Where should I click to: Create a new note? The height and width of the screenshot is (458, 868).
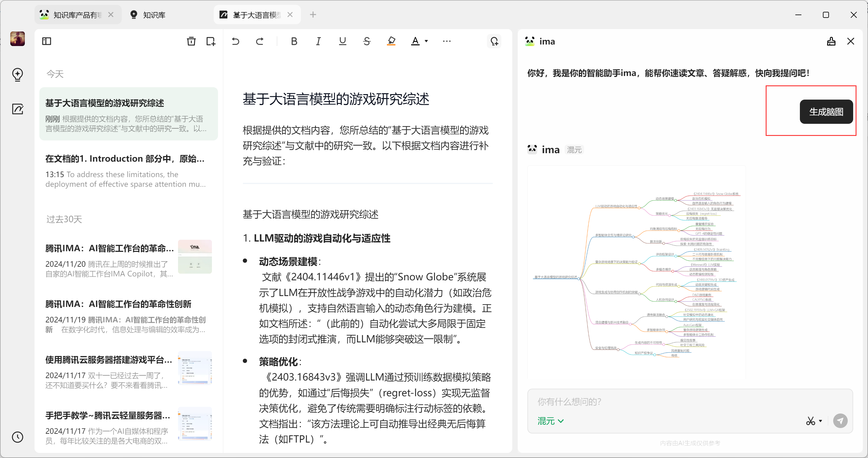coord(211,41)
